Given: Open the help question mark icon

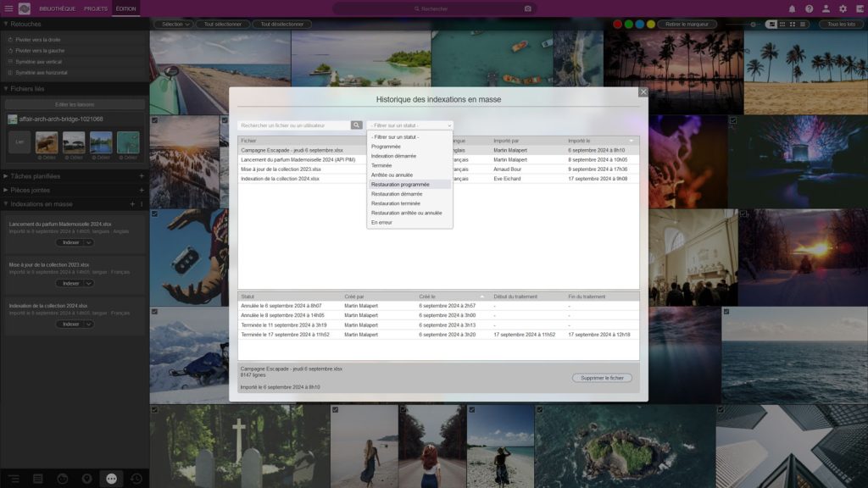Looking at the screenshot, I should tap(810, 8).
